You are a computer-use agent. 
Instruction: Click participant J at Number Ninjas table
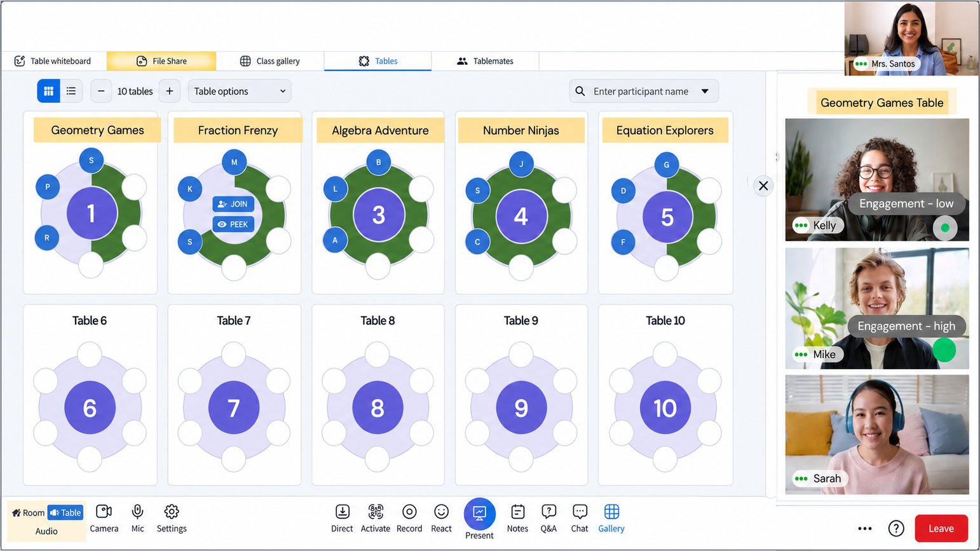tap(521, 164)
